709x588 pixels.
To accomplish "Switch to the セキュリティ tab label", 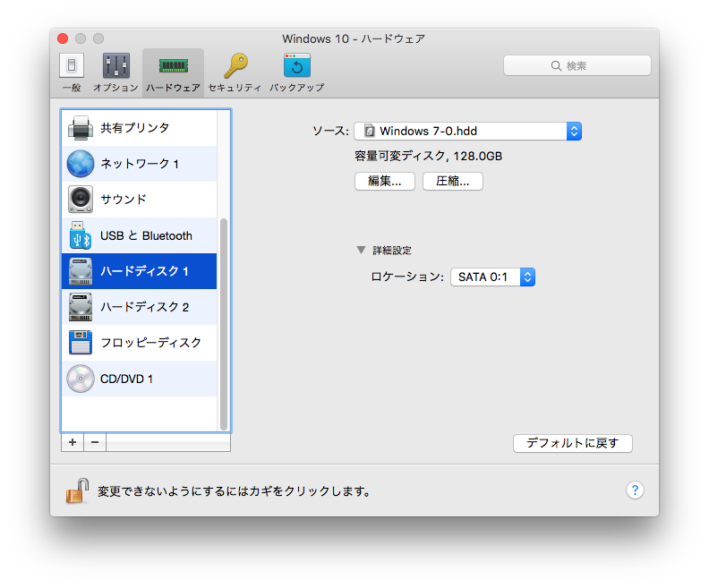I will point(235,88).
